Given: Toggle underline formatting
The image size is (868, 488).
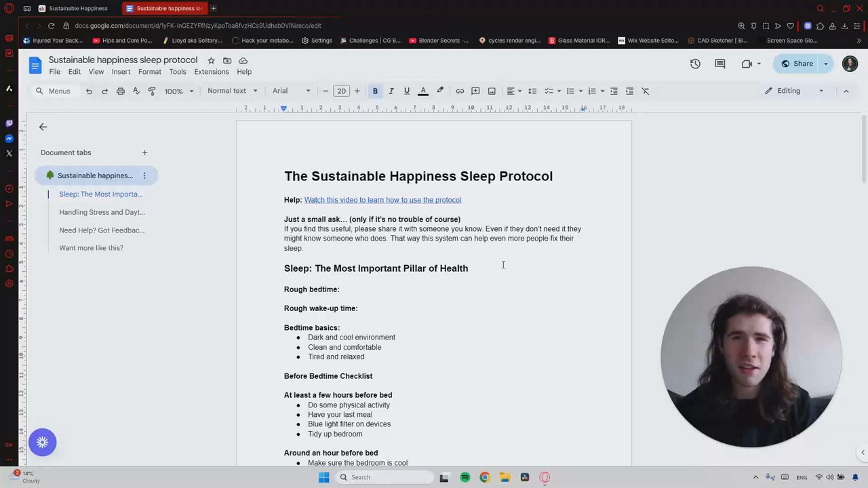Looking at the screenshot, I should click(x=407, y=91).
